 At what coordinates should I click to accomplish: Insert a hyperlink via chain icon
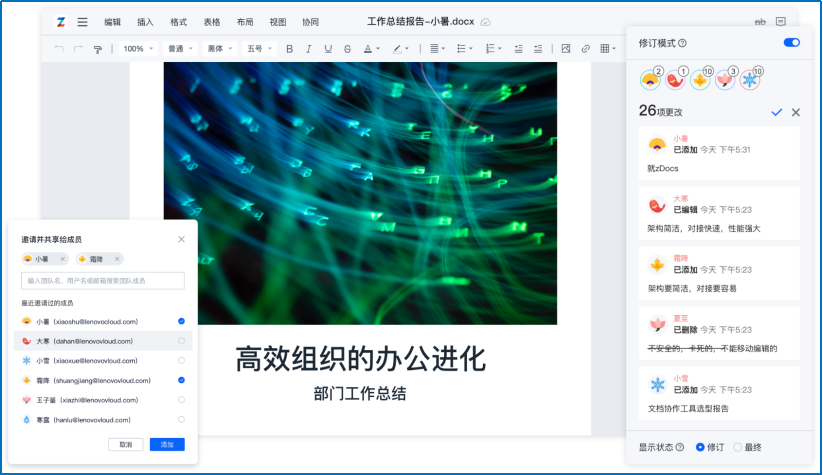585,49
